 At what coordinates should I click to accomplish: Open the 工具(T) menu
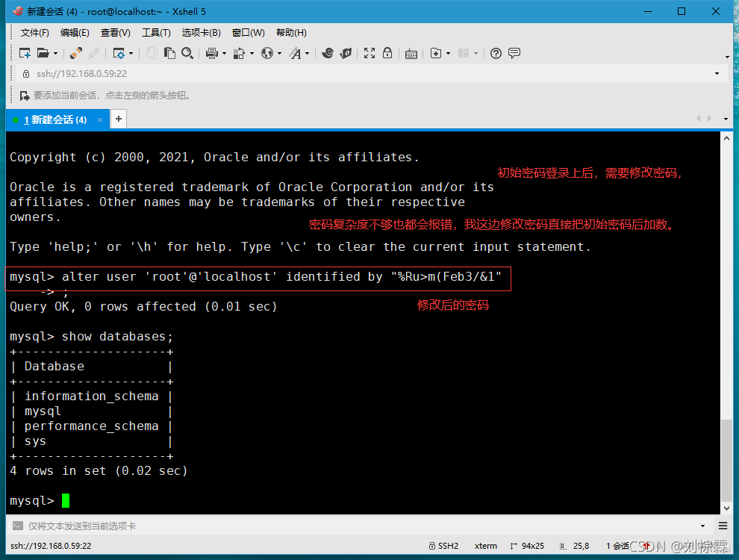[x=156, y=33]
